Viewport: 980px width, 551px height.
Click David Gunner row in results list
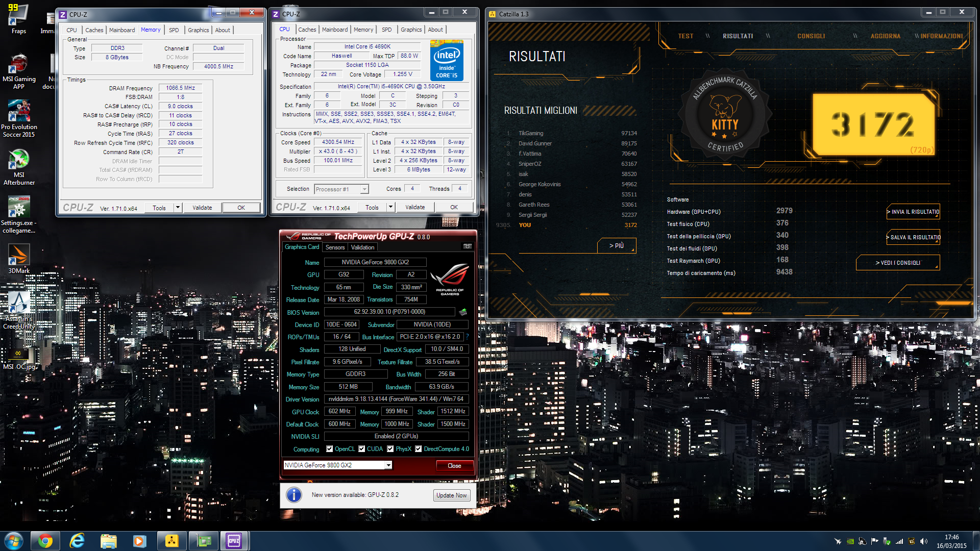pyautogui.click(x=572, y=143)
